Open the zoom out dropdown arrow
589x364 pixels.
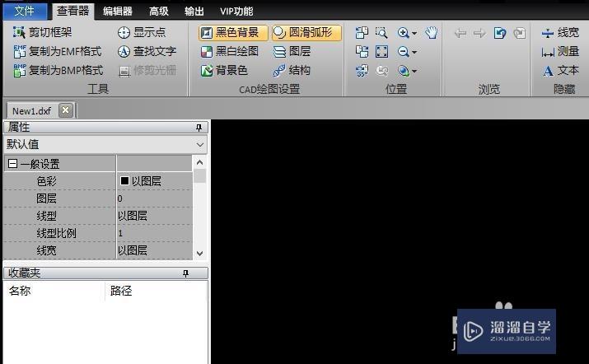tap(414, 52)
